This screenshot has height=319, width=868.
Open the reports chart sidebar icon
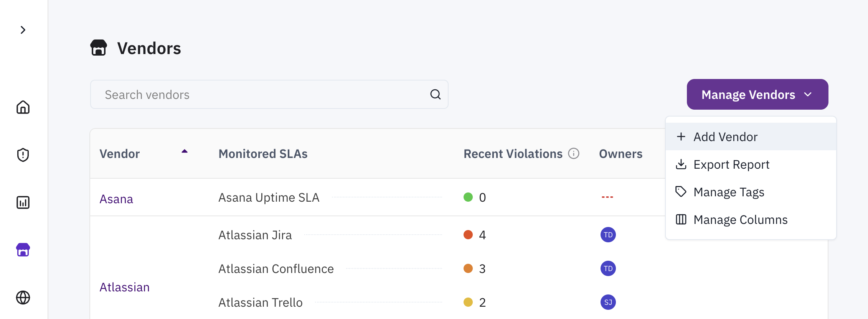[x=23, y=202]
